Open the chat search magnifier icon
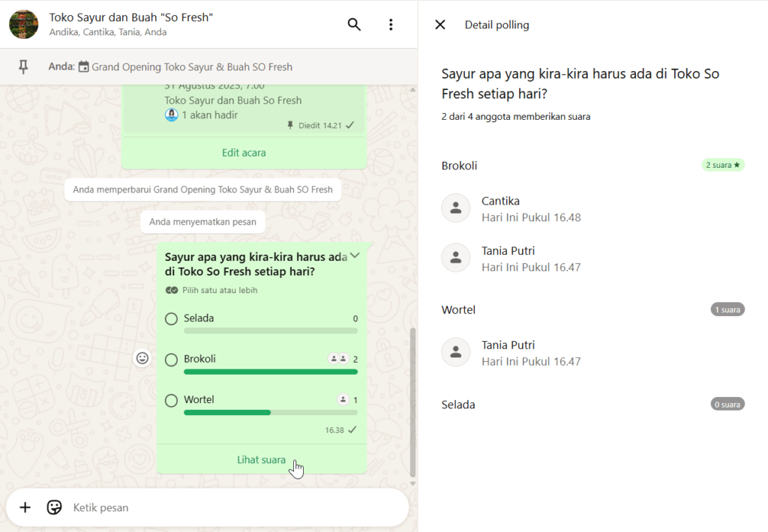The image size is (768, 532). pyautogui.click(x=354, y=25)
